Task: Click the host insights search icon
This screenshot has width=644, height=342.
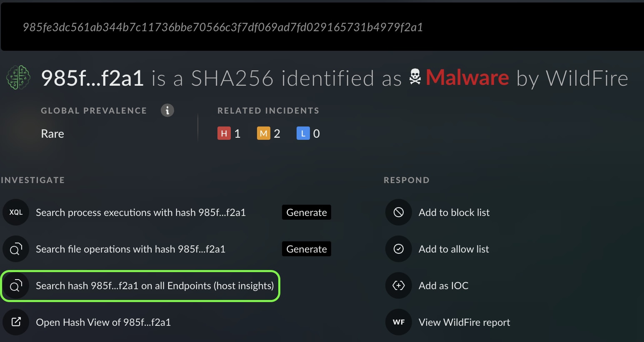Action: pos(16,286)
